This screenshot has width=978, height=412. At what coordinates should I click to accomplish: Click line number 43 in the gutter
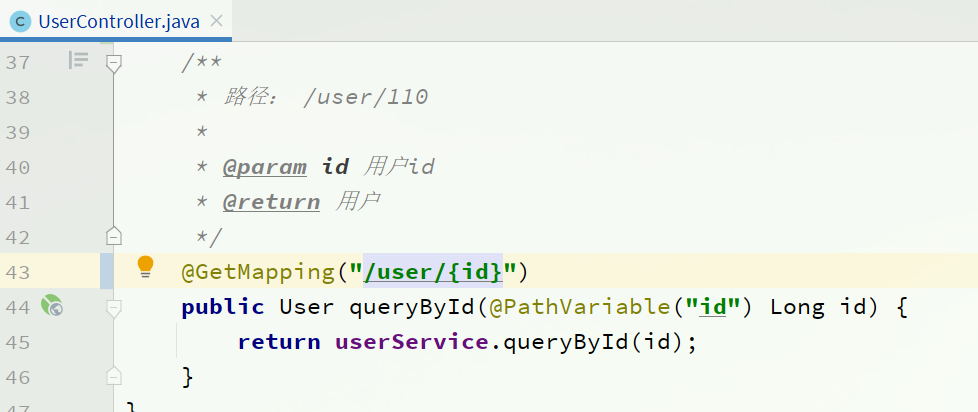pyautogui.click(x=17, y=272)
